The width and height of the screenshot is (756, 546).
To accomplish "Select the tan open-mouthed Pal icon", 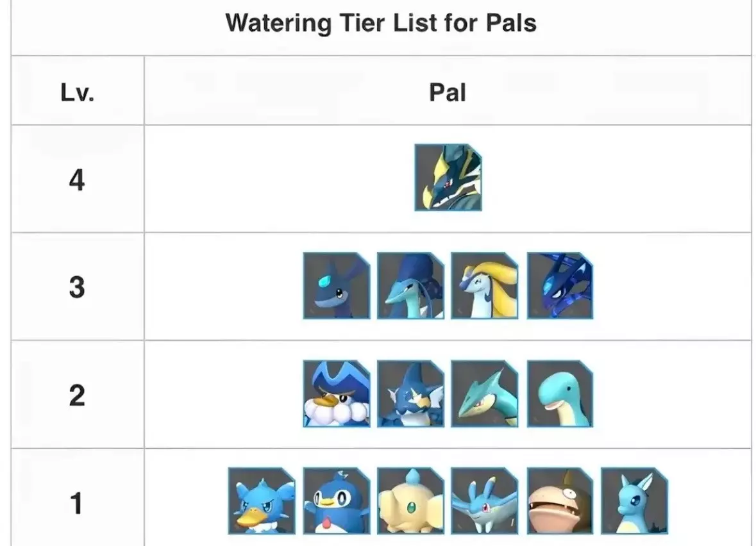I will 560,500.
